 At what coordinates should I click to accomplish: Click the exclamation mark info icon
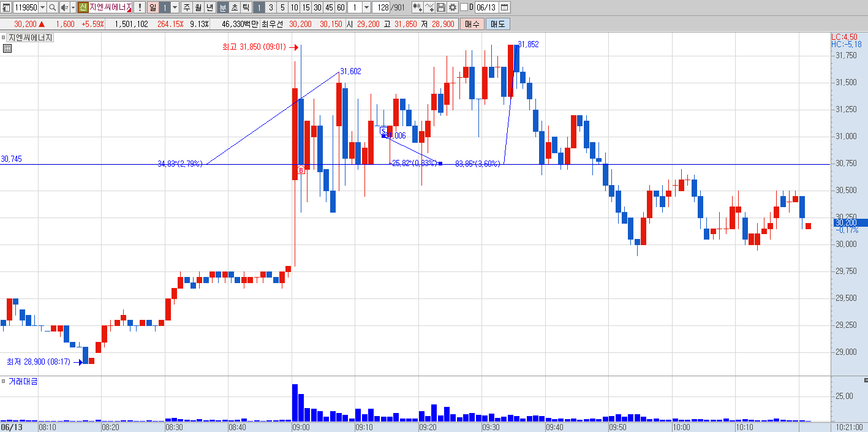coord(140,7)
